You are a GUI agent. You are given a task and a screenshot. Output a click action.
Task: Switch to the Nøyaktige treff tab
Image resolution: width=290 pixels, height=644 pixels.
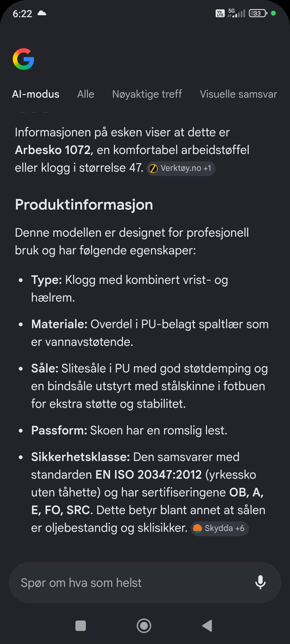tap(147, 94)
